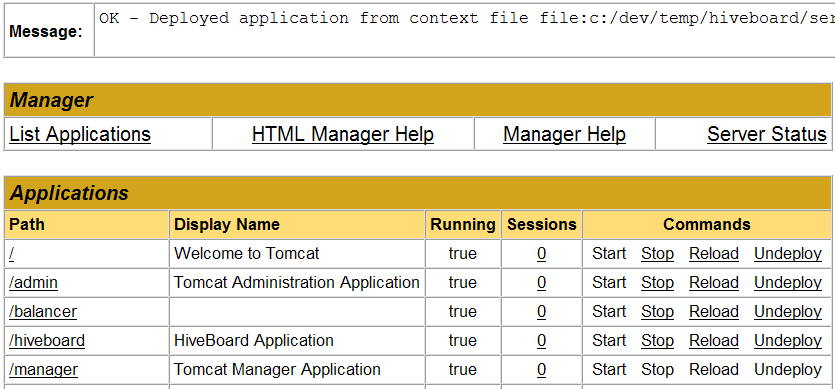Viewport: 835px width, 389px height.
Task: Open the Manager Help link
Action: [x=564, y=134]
